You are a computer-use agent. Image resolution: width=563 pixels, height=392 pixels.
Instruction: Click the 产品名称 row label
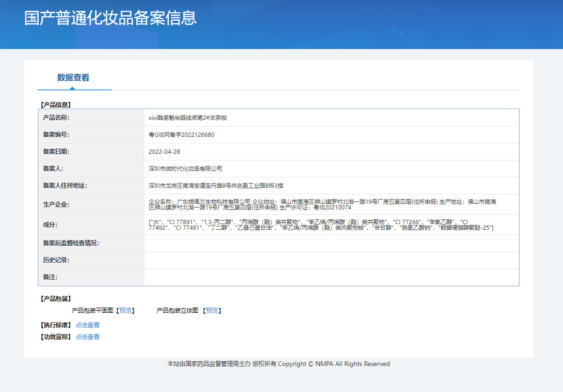pos(56,117)
